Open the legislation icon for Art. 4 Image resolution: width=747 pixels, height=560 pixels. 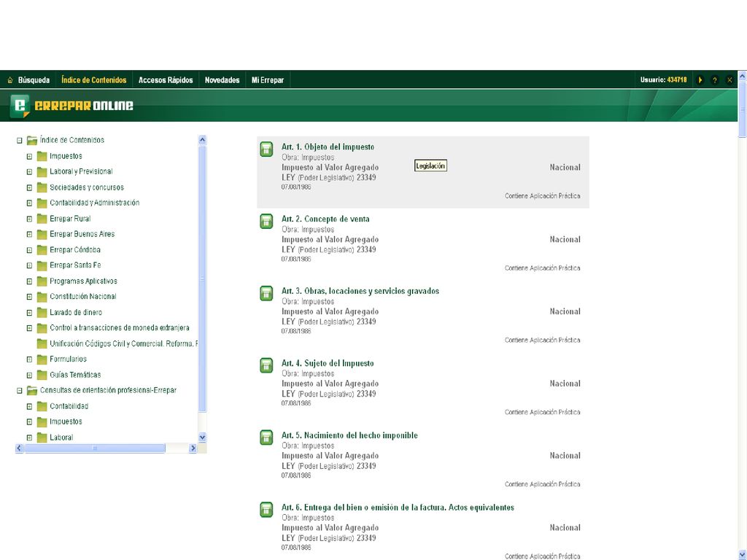click(266, 365)
